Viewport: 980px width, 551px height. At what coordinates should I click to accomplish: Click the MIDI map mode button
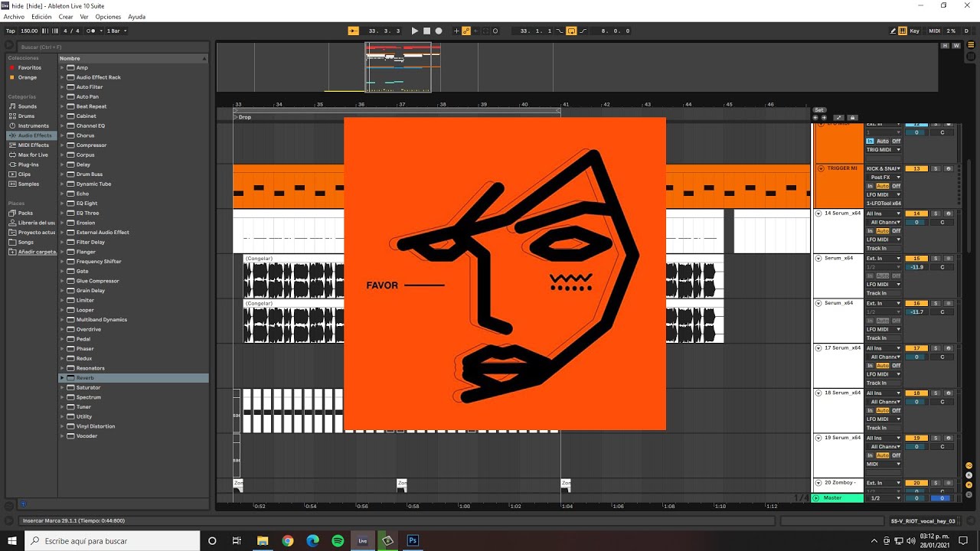(934, 31)
